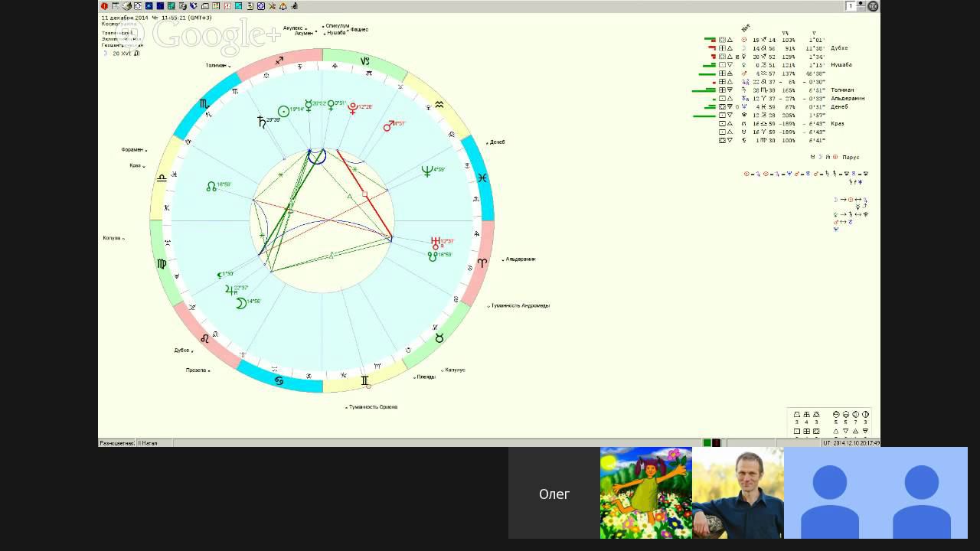Click the Туманность Андромеды label
The width and height of the screenshot is (980, 551).
[x=521, y=305]
